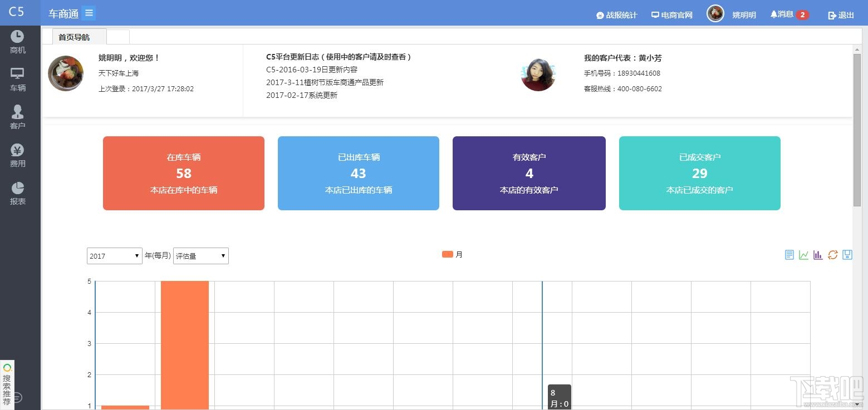Click the red message count badge 2

pos(802,15)
